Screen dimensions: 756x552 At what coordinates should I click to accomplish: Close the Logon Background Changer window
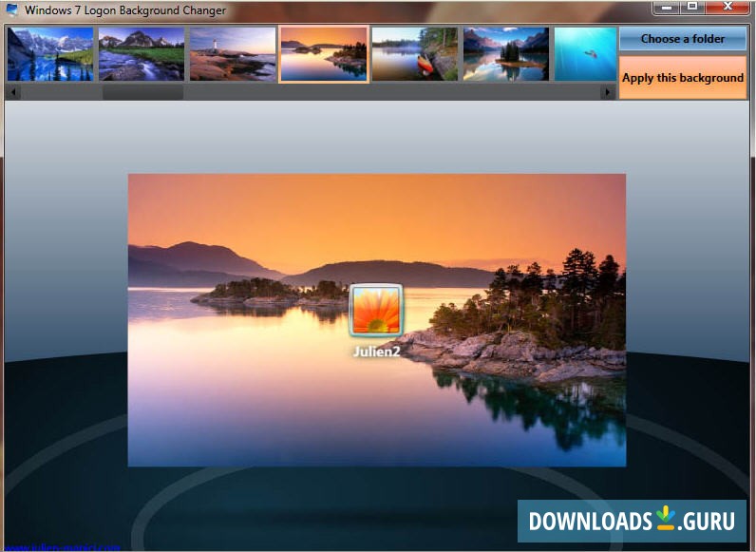728,7
